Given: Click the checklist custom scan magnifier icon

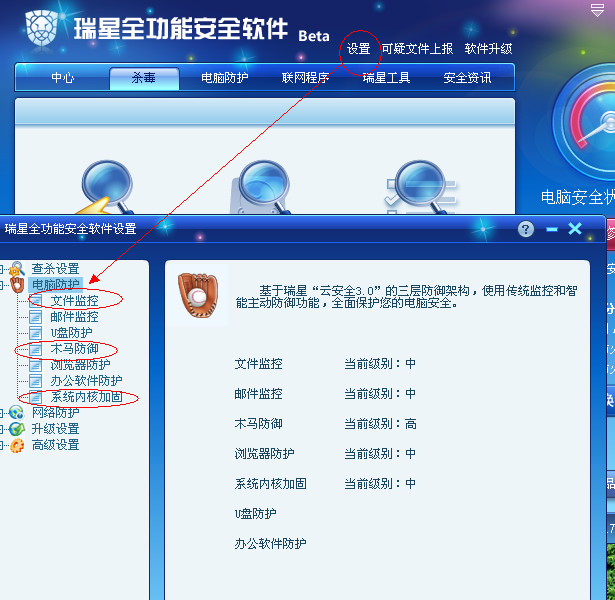Looking at the screenshot, I should [420, 187].
